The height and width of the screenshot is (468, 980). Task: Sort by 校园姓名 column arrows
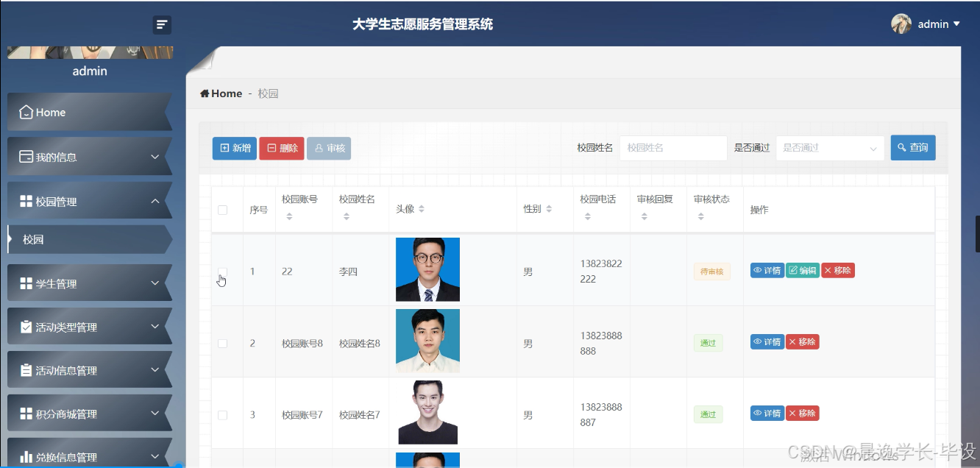[x=347, y=216]
